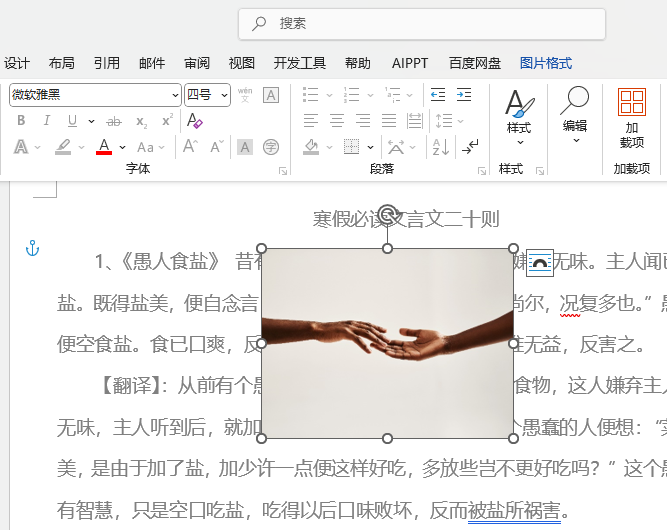The height and width of the screenshot is (530, 667).
Task: Open Change Case Aa menu
Action: click(x=151, y=147)
